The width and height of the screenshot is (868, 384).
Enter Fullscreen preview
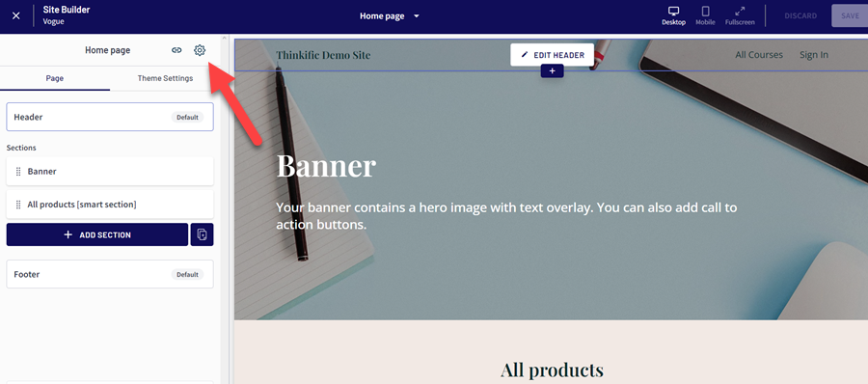pyautogui.click(x=740, y=15)
